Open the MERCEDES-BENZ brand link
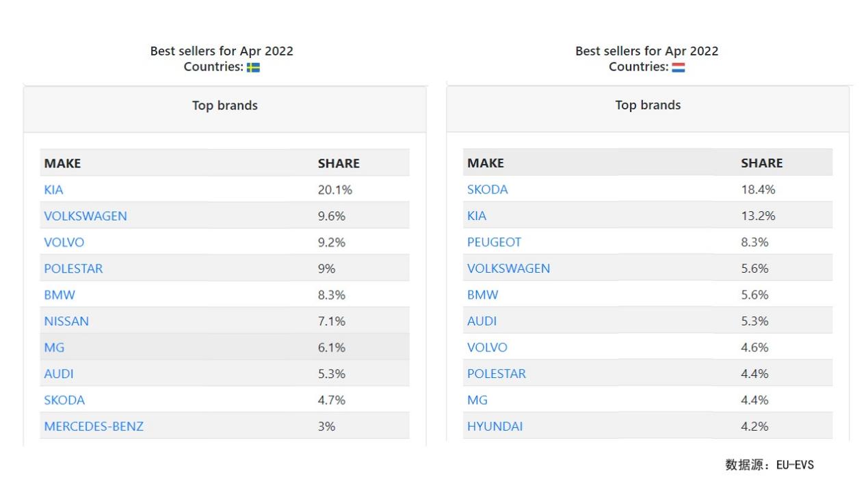The image size is (868, 486). [94, 427]
